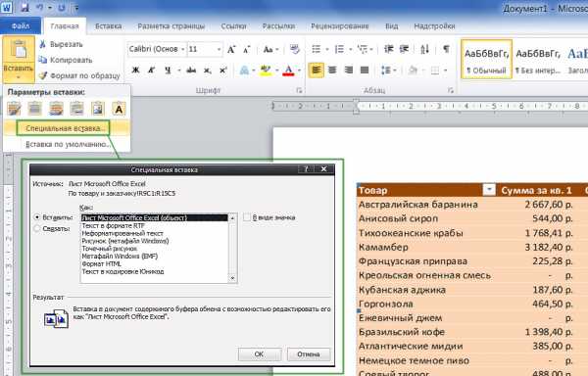This screenshot has height=376, width=588.
Task: Click the bulleted list icon
Action: tap(317, 49)
